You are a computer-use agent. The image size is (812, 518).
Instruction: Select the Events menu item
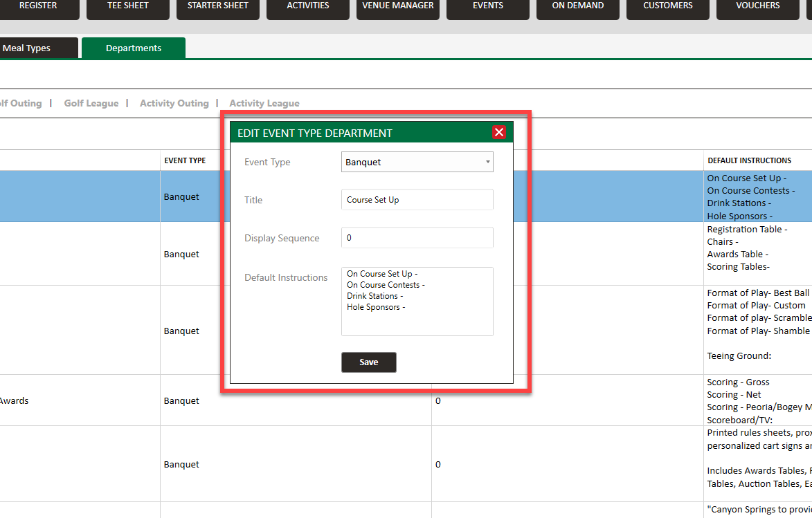(488, 7)
